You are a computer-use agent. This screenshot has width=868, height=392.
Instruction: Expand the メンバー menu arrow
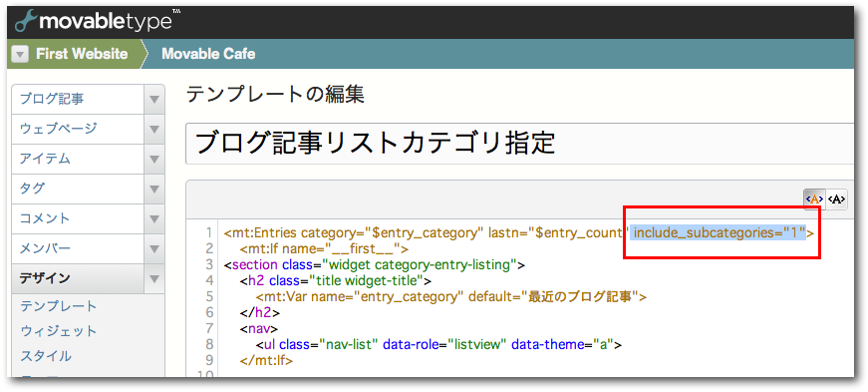(x=153, y=249)
